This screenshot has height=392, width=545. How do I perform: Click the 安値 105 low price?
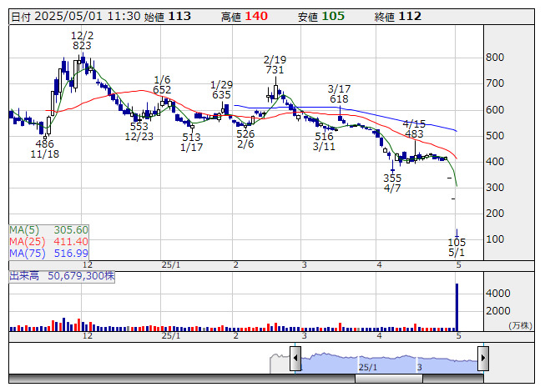pos(321,17)
